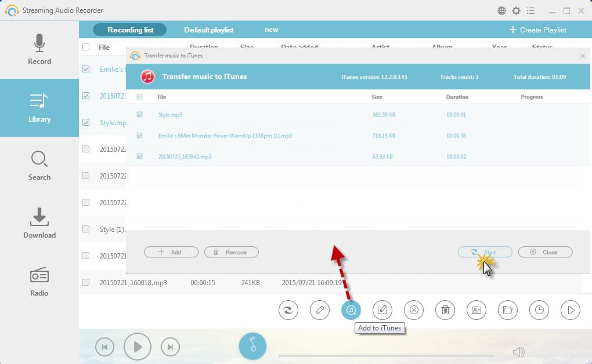Image resolution: width=592 pixels, height=364 pixels.
Task: Click the open folder icon
Action: click(508, 310)
